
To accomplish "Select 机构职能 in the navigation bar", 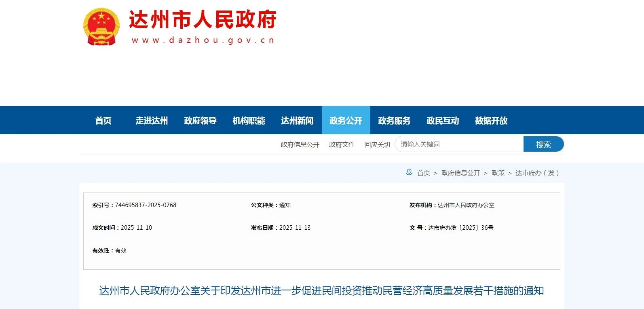I will pyautogui.click(x=249, y=121).
